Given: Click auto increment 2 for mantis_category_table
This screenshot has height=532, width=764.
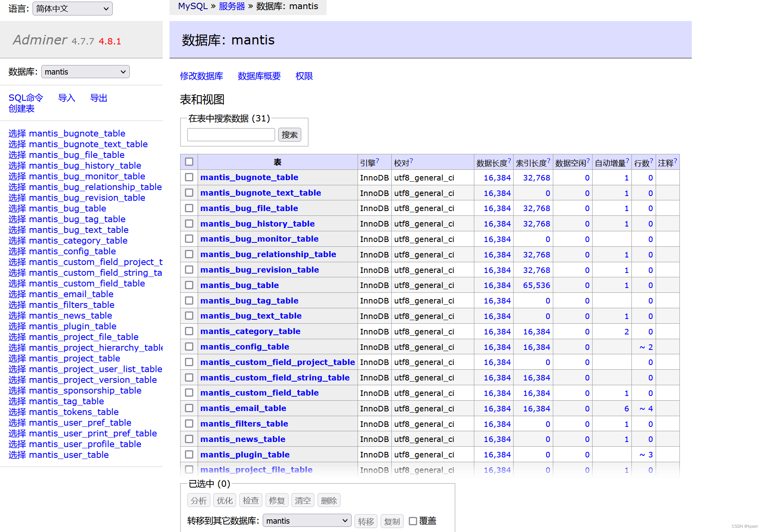Looking at the screenshot, I should point(627,332).
